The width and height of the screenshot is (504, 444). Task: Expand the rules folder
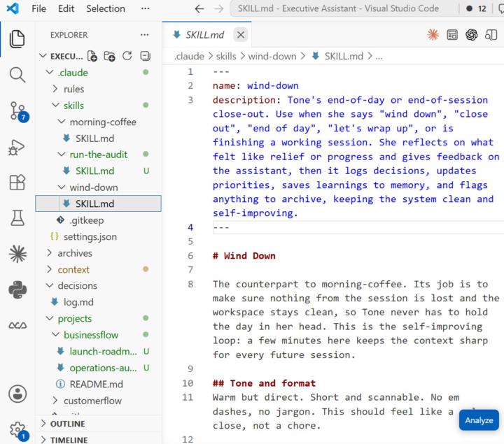pos(55,89)
